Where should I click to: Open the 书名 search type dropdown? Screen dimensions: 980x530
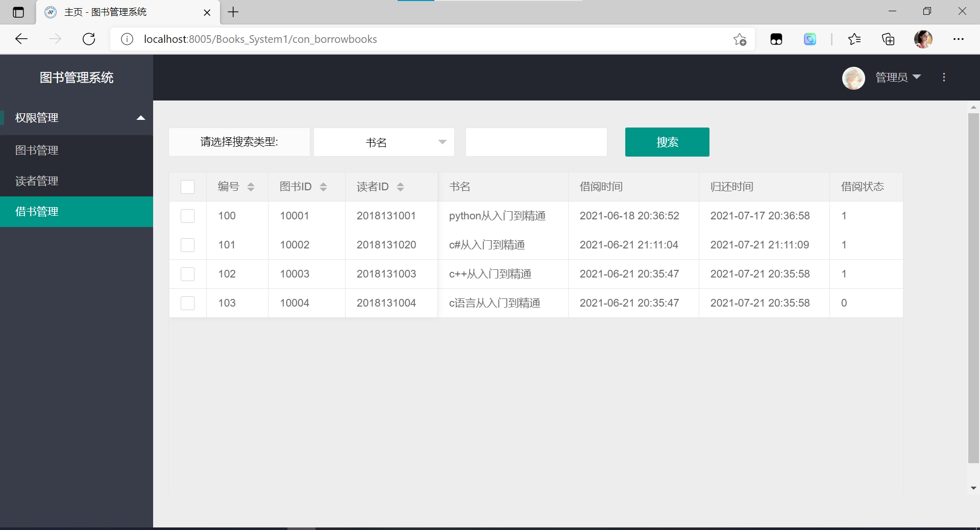384,142
